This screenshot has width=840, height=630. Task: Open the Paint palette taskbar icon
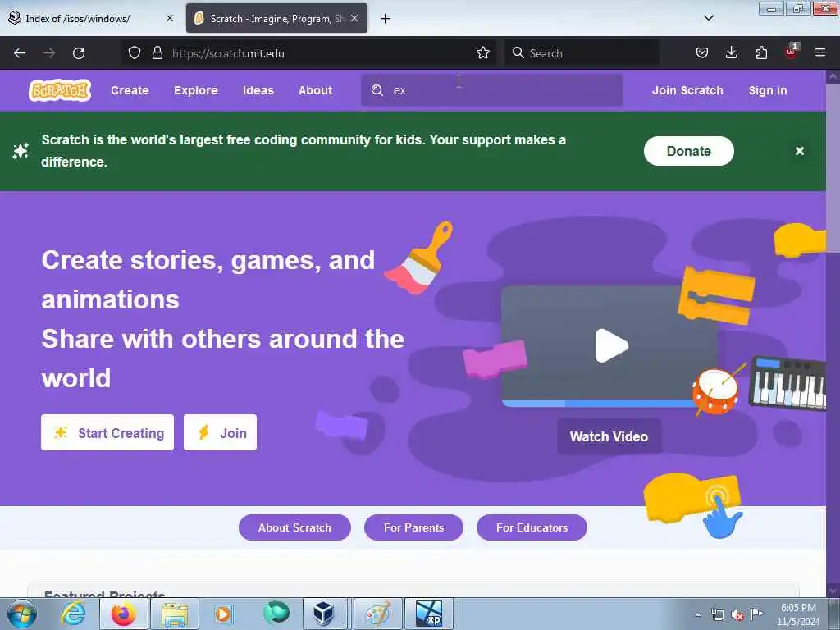(377, 614)
